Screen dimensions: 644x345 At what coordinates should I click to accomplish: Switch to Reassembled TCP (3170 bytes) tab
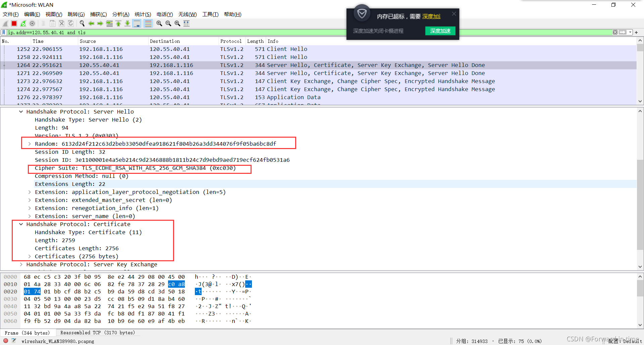tap(98, 333)
